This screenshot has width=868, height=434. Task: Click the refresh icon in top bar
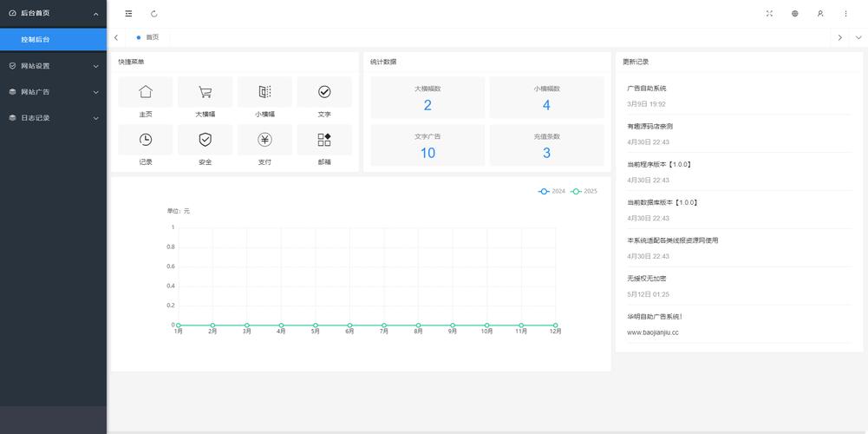tap(154, 14)
